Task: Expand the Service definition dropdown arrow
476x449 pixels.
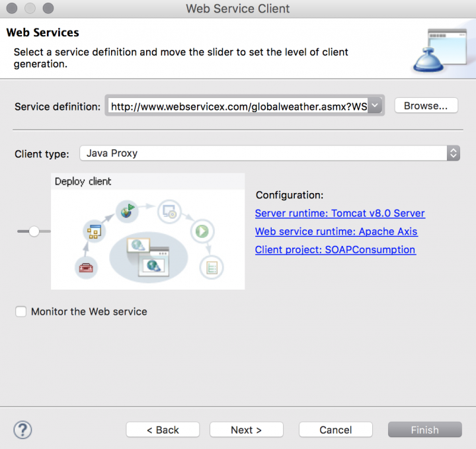Action: pos(375,106)
